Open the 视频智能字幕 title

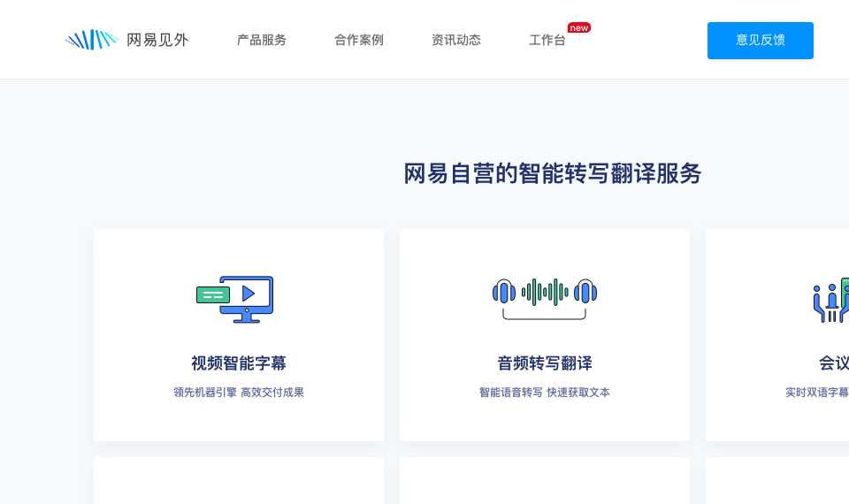coord(239,363)
